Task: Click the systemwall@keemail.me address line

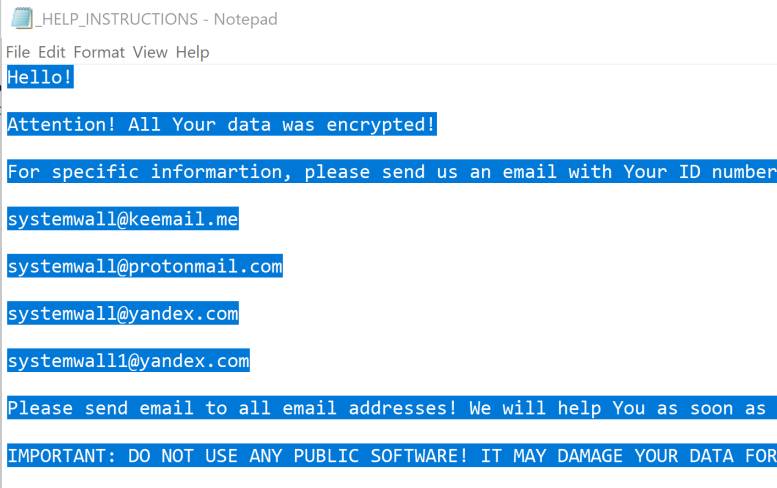Action: pyautogui.click(x=122, y=219)
